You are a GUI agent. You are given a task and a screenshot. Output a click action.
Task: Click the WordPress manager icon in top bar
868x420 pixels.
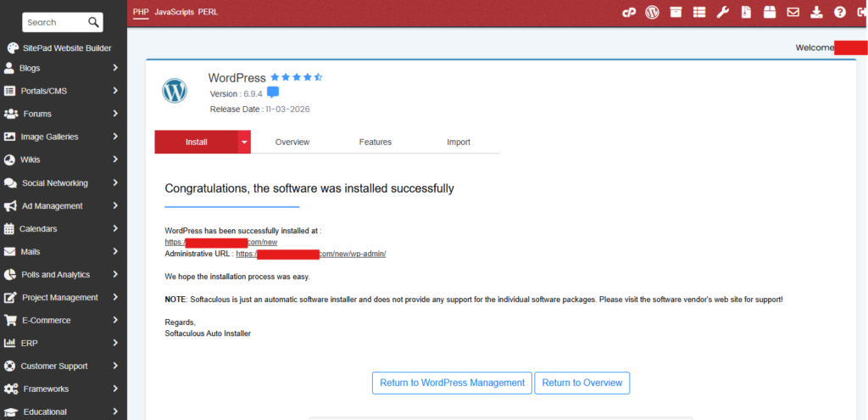[652, 12]
